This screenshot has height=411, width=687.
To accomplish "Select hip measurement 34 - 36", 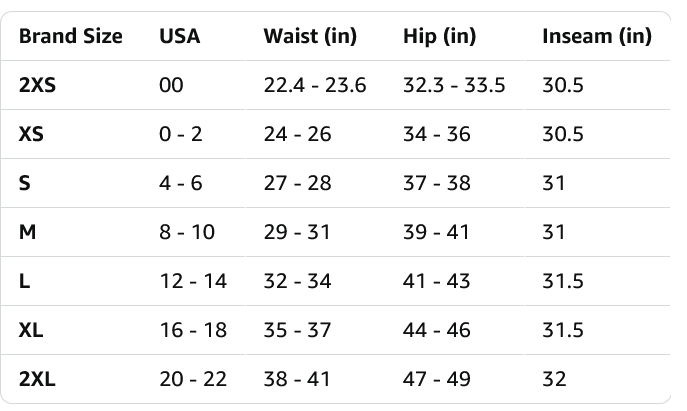I will pyautogui.click(x=436, y=134).
